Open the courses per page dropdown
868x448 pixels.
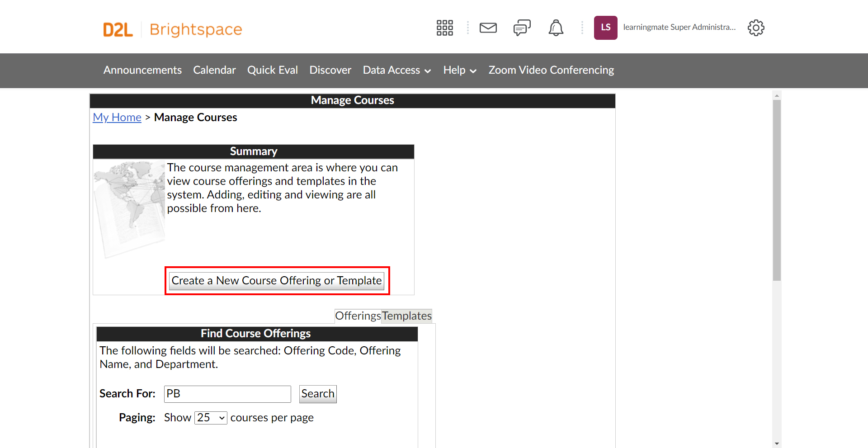(x=211, y=418)
